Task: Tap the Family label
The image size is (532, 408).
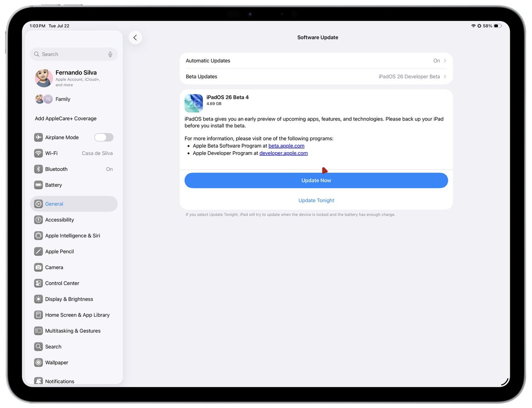Action: (x=63, y=99)
